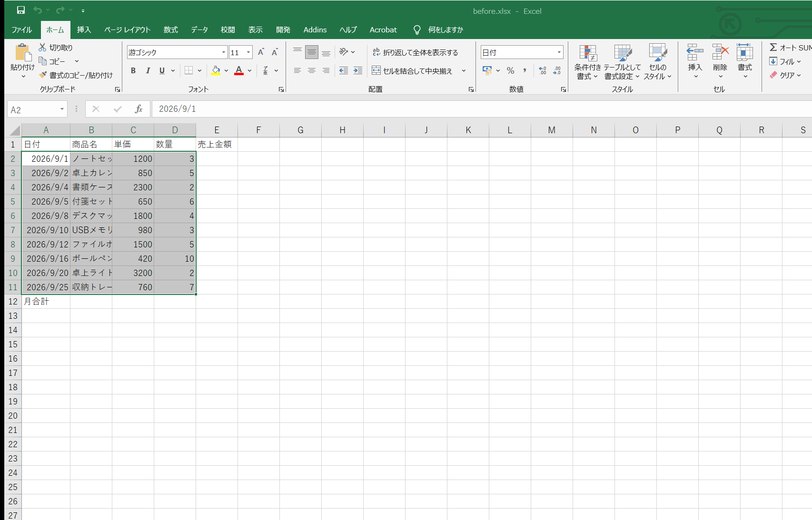Expand the Name Box dropdown arrow

coord(62,109)
